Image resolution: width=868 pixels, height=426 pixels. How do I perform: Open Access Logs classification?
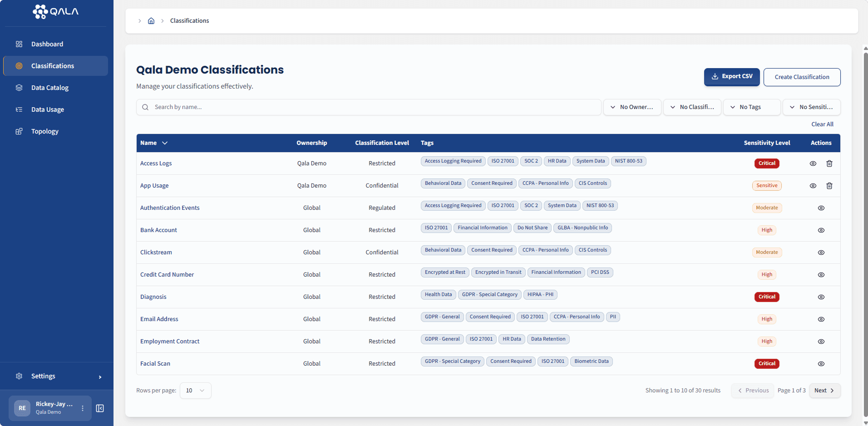click(x=156, y=163)
